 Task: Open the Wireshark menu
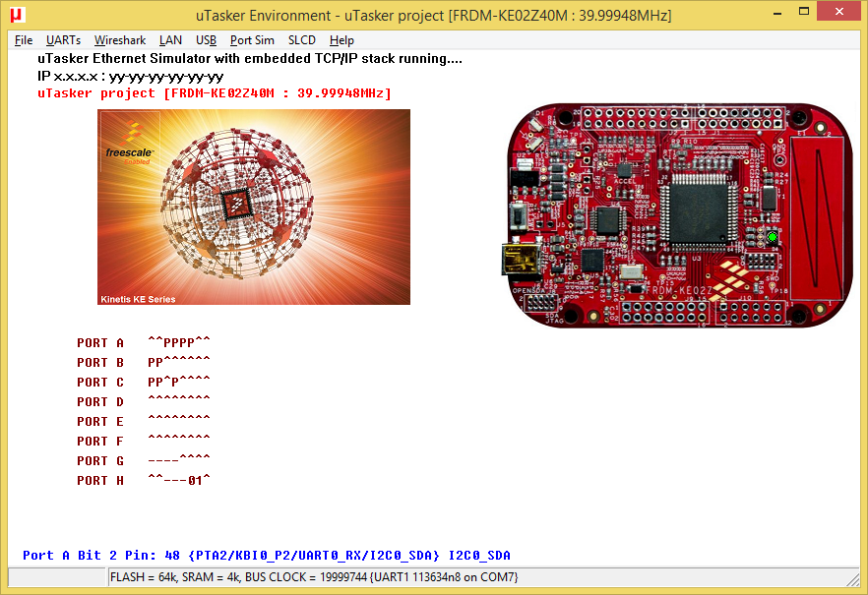point(120,40)
